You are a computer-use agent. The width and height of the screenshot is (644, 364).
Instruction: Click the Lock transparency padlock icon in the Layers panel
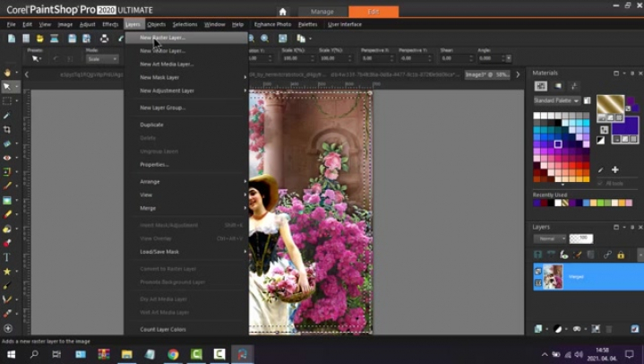pyautogui.click(x=621, y=255)
